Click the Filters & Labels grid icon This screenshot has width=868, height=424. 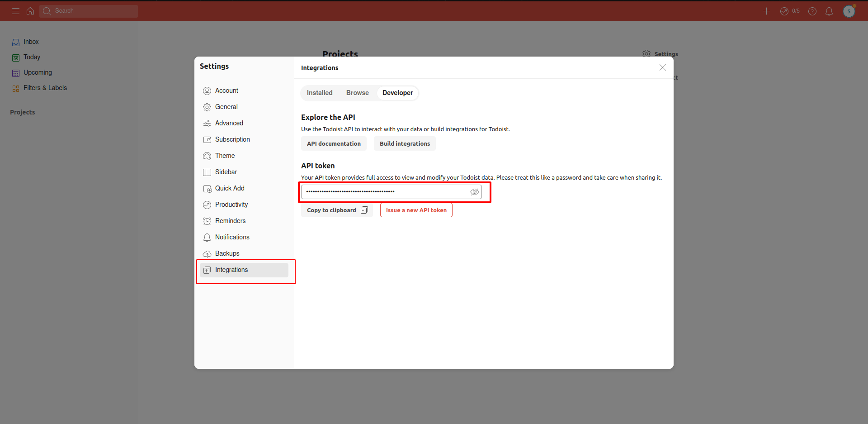(16, 88)
